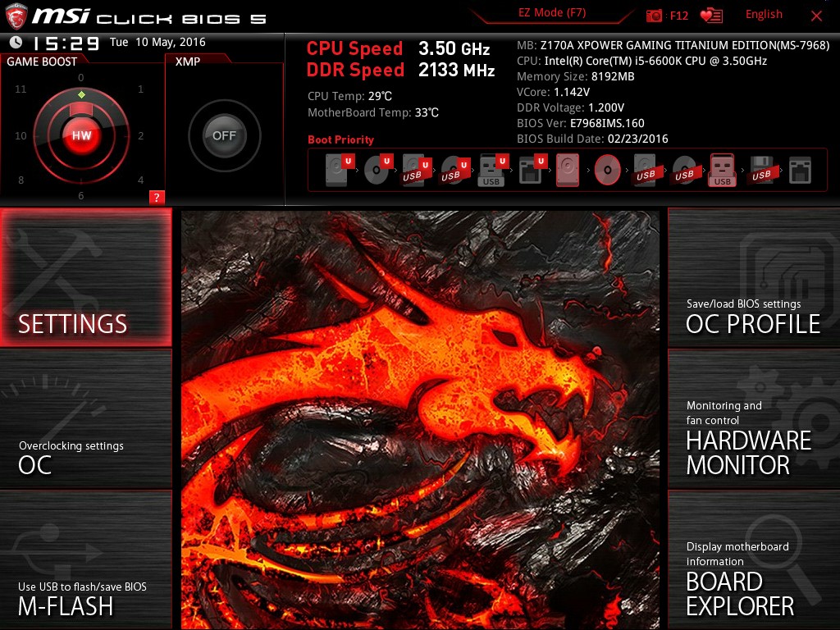Click the CPU Intel Core i5-6600K line
Image resolution: width=840 pixels, height=630 pixels.
[641, 61]
